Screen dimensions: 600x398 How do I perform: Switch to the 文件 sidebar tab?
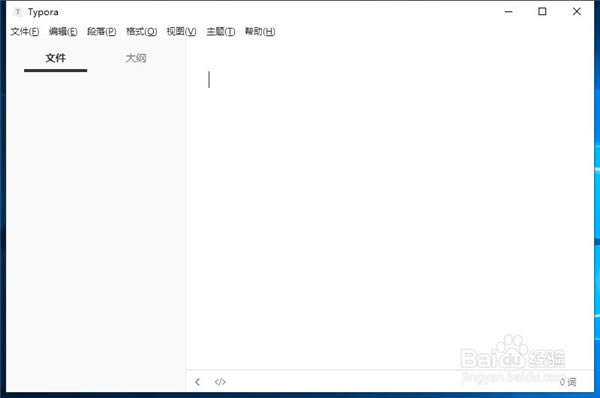tap(55, 58)
